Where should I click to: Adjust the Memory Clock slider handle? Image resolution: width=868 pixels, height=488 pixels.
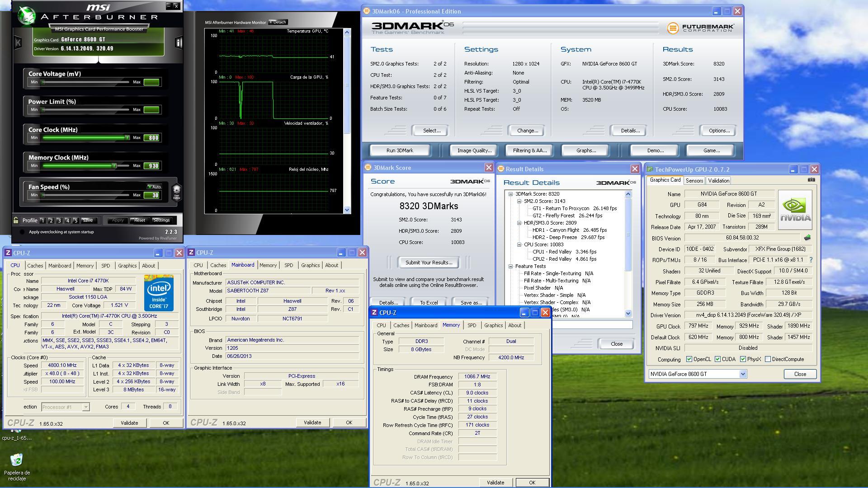point(114,165)
